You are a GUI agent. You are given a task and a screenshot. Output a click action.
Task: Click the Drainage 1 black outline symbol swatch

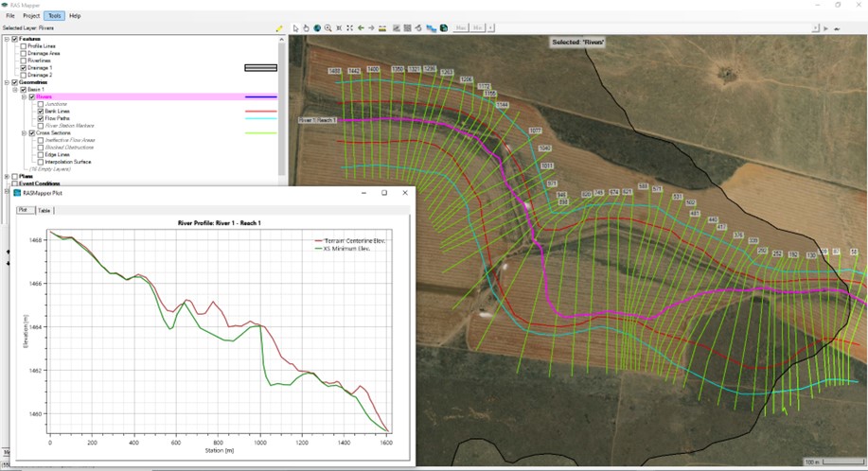pos(260,68)
